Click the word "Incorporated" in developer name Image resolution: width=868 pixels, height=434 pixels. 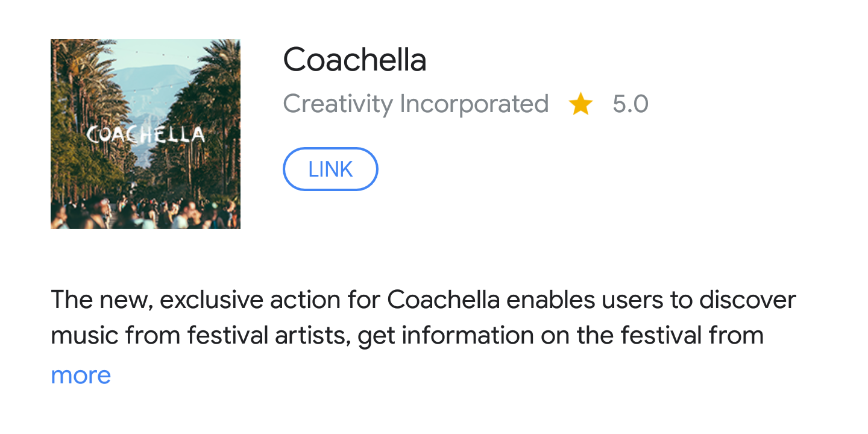click(x=474, y=104)
